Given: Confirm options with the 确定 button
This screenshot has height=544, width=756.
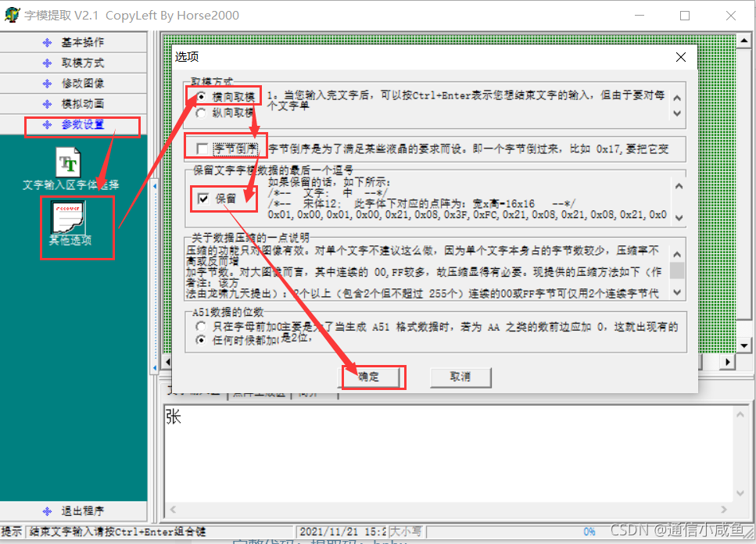Looking at the screenshot, I should pyautogui.click(x=369, y=377).
